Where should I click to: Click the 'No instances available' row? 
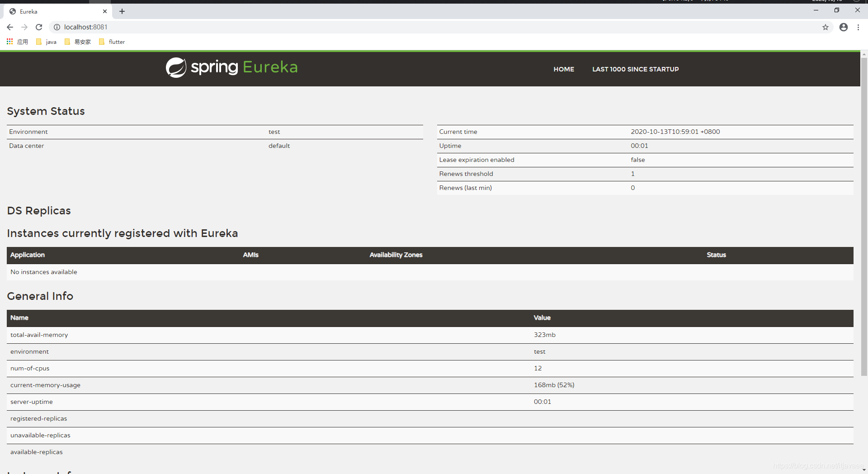pos(430,272)
